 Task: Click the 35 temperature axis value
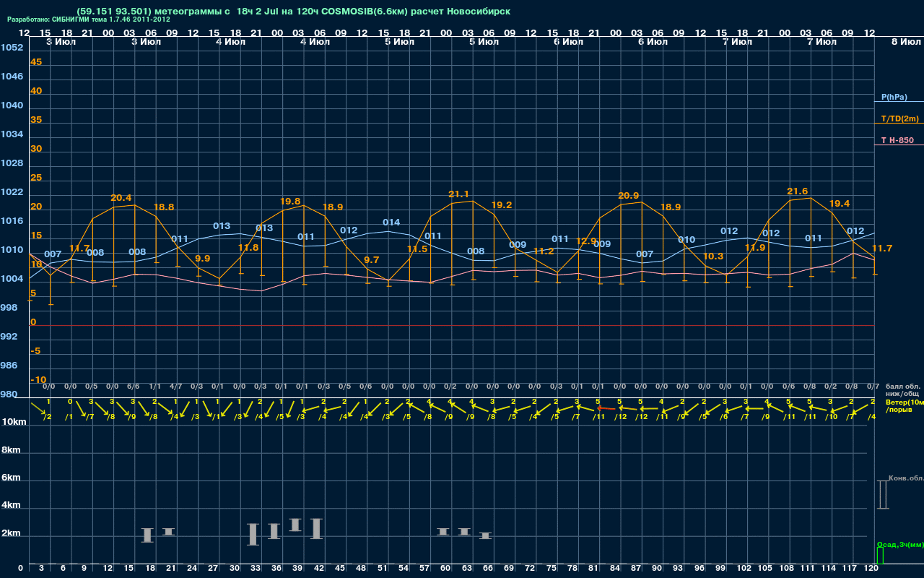(36, 120)
